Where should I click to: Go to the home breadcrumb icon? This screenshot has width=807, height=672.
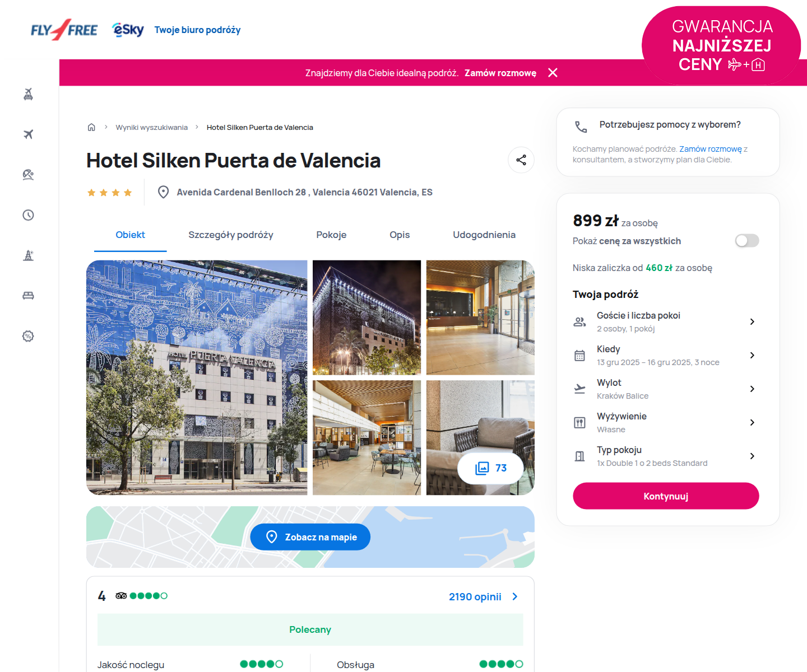[91, 127]
